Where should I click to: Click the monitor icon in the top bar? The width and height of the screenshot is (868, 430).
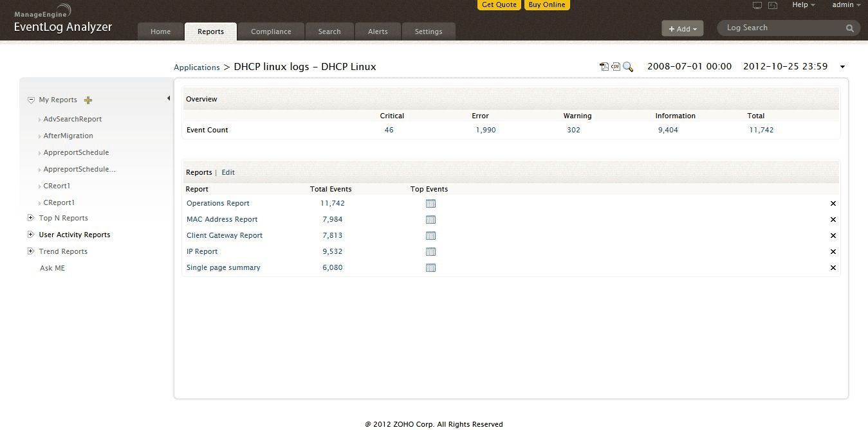click(757, 6)
